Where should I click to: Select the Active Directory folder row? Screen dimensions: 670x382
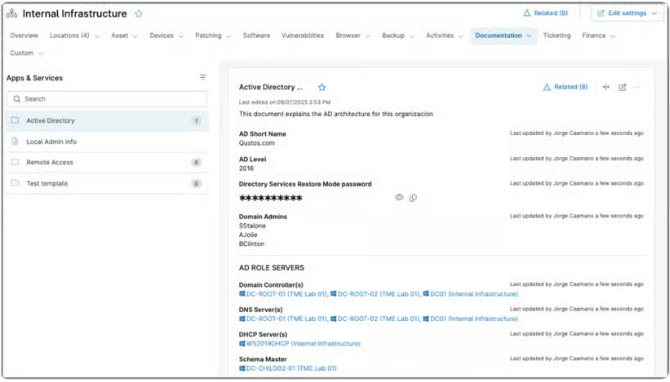[x=107, y=121]
